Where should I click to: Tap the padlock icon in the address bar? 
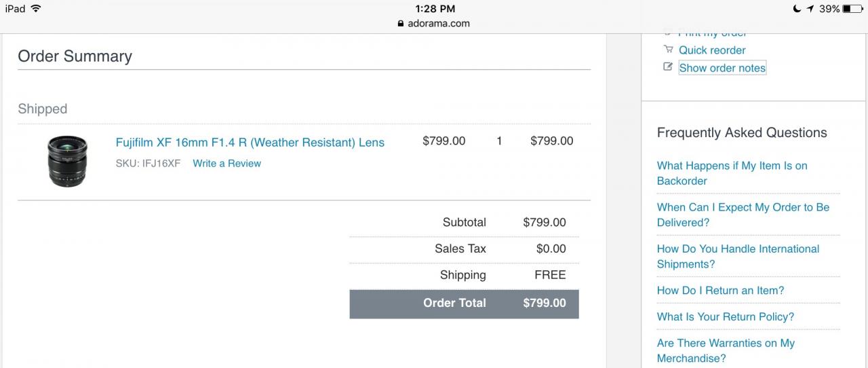pyautogui.click(x=401, y=23)
